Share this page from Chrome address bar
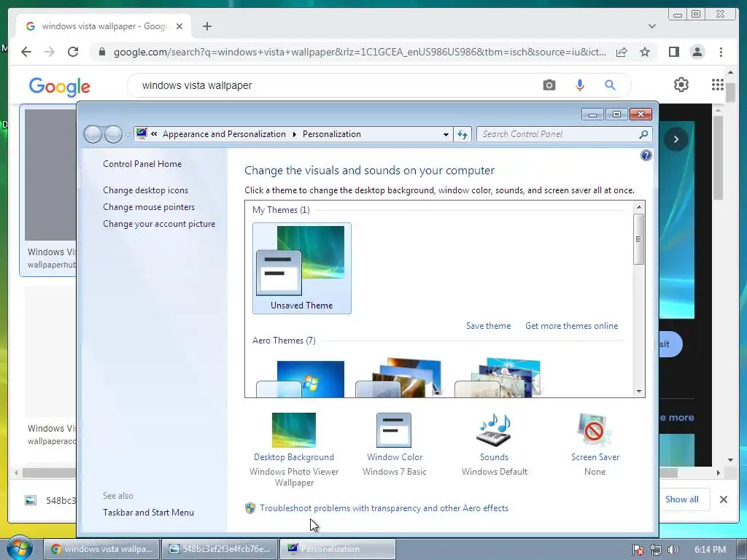747x560 pixels. [x=622, y=52]
